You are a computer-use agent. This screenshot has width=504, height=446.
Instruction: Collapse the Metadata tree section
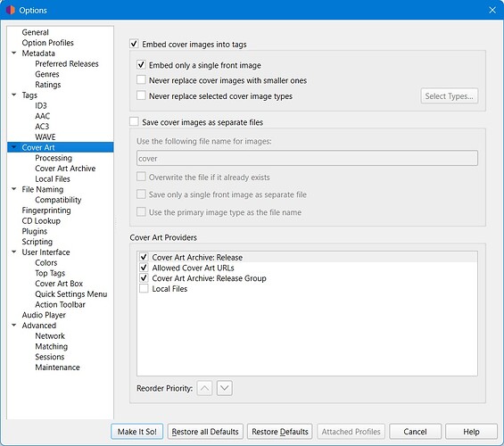click(x=13, y=53)
